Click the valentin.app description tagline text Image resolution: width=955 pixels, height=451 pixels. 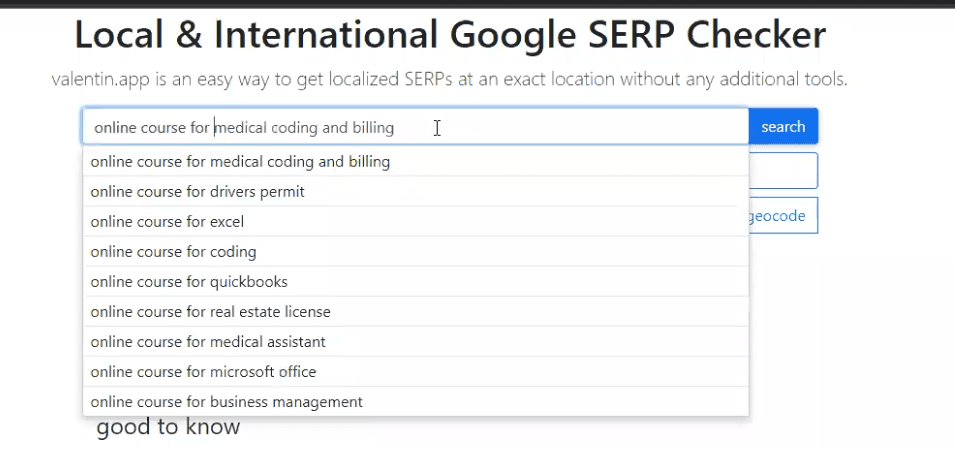click(449, 79)
